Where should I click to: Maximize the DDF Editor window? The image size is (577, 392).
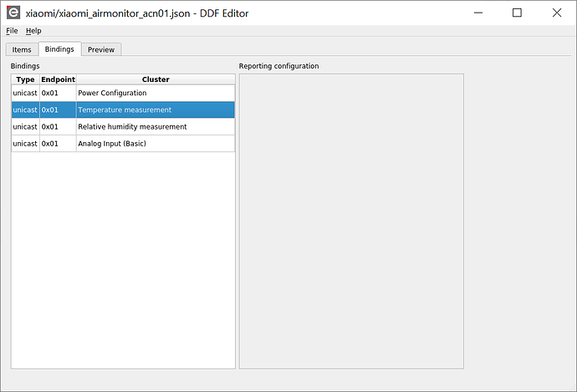517,13
